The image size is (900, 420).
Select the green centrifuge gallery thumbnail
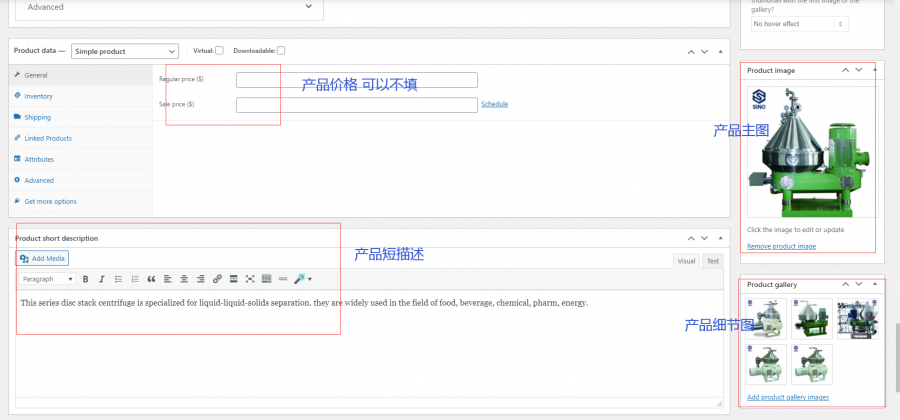(812, 318)
